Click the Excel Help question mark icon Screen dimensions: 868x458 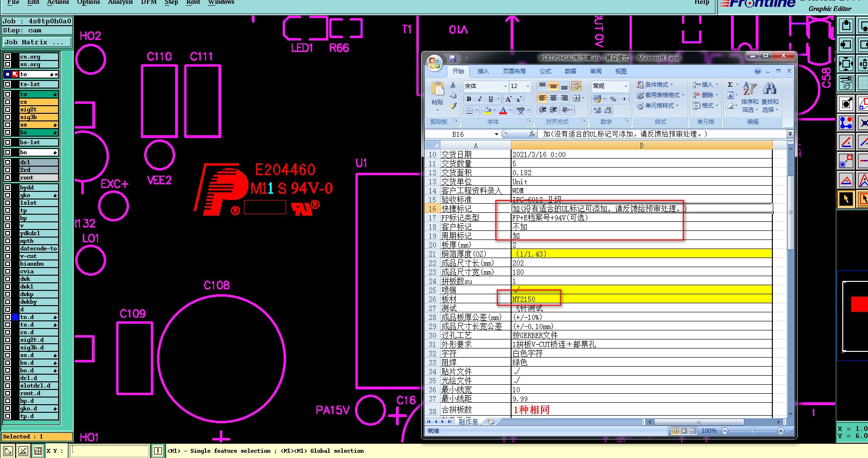pyautogui.click(x=758, y=71)
